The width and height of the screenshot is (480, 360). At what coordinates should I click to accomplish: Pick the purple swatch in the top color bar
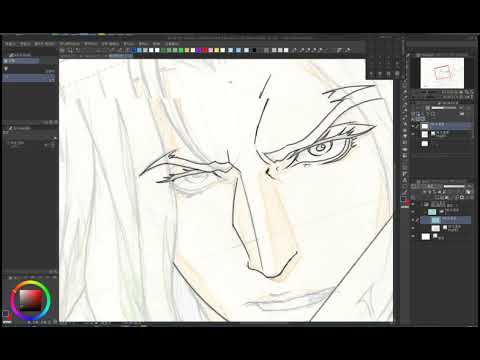pos(199,50)
